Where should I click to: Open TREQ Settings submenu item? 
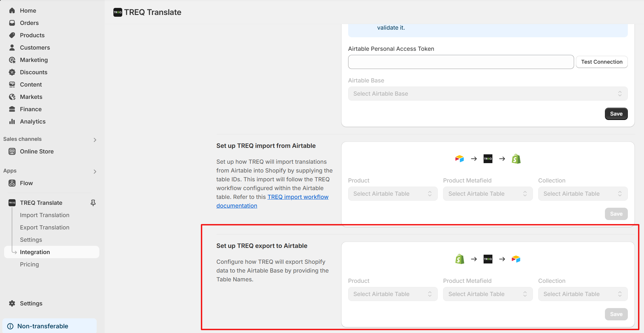(31, 240)
